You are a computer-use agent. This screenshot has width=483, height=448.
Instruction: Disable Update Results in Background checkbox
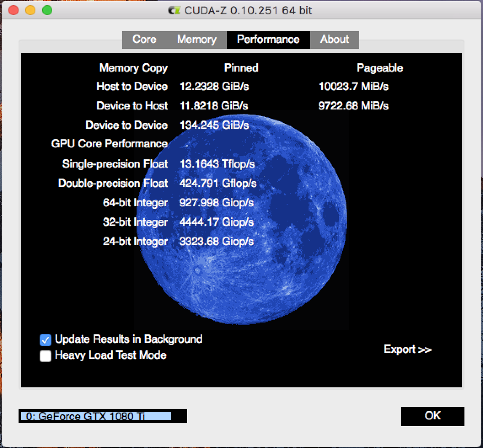pyautogui.click(x=45, y=340)
